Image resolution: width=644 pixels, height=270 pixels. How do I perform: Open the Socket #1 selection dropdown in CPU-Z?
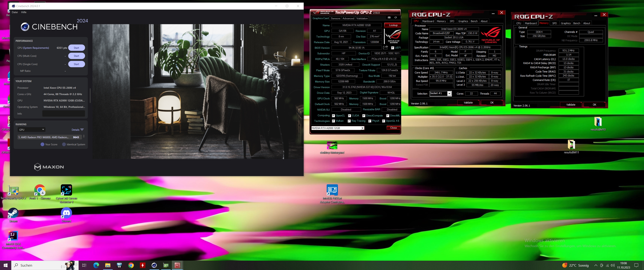click(x=440, y=94)
